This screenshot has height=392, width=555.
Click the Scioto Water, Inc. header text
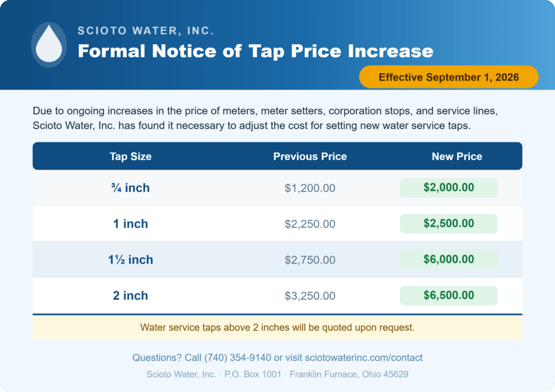click(x=146, y=30)
